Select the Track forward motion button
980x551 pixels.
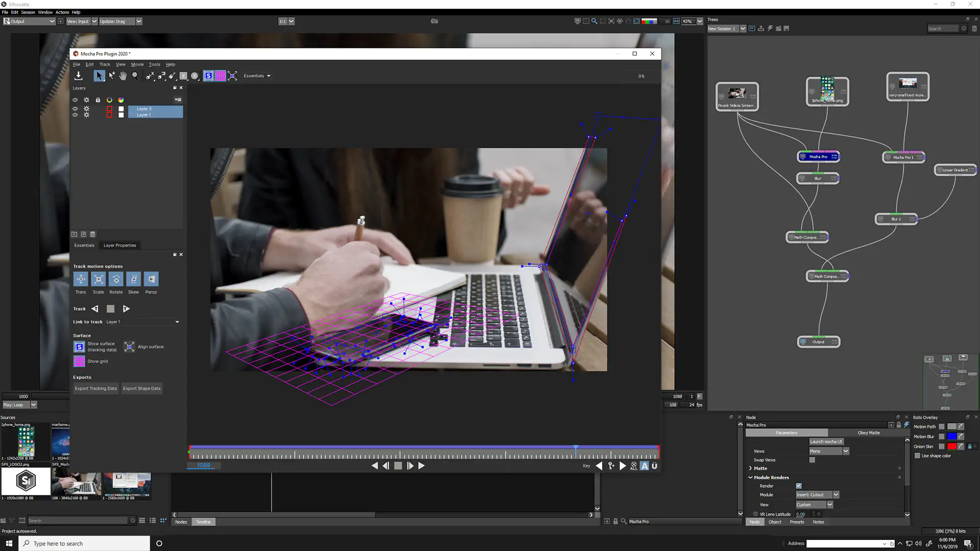tap(127, 308)
